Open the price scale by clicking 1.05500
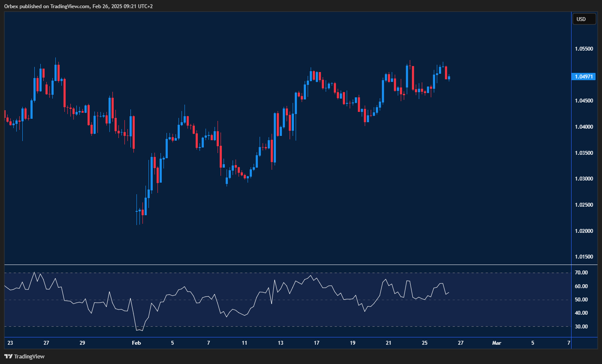Screen dimensions: 602x364 584,48
